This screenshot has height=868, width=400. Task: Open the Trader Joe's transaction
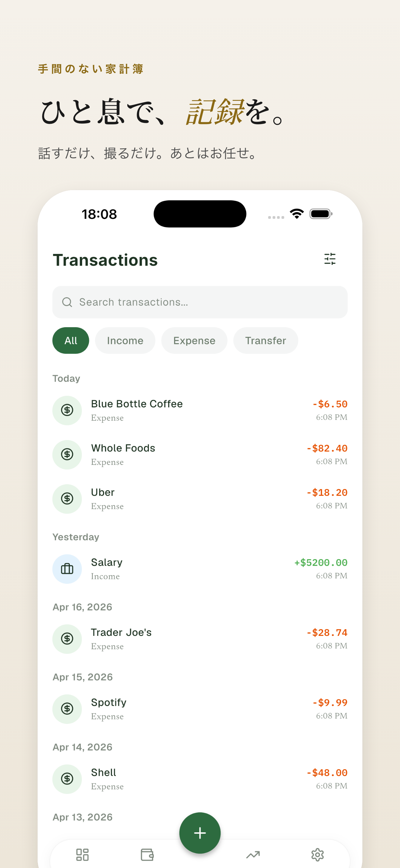pyautogui.click(x=200, y=639)
